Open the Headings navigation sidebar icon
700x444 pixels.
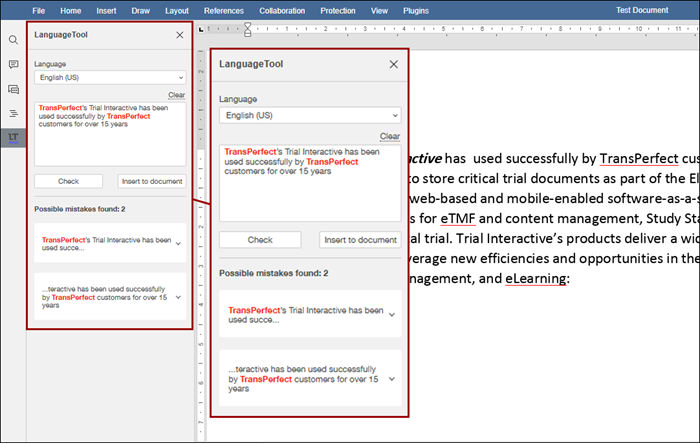tap(13, 113)
